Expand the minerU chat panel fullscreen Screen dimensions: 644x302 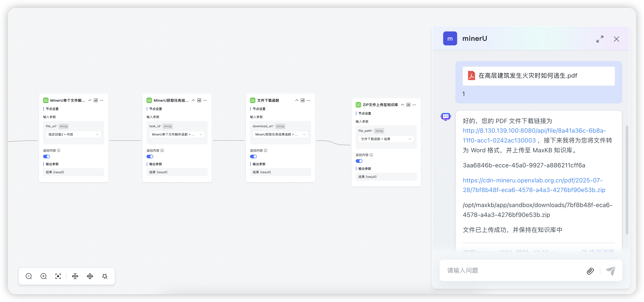pos(600,39)
